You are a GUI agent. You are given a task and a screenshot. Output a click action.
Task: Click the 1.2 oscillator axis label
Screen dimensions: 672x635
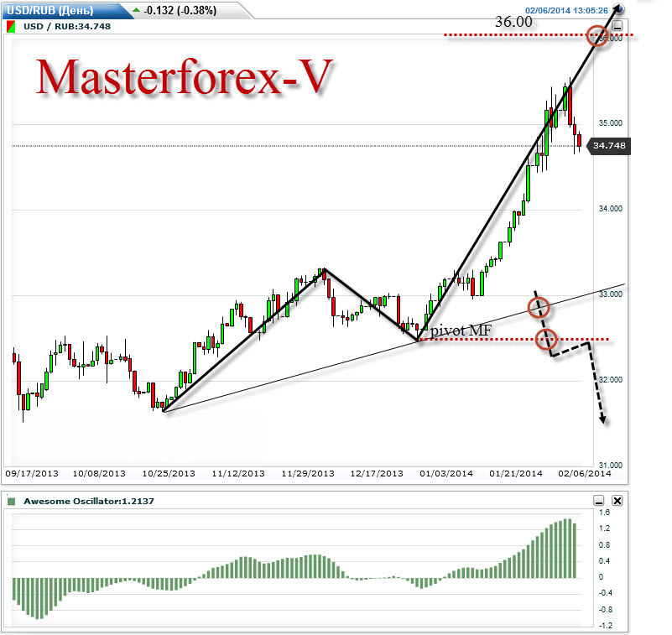click(x=604, y=528)
